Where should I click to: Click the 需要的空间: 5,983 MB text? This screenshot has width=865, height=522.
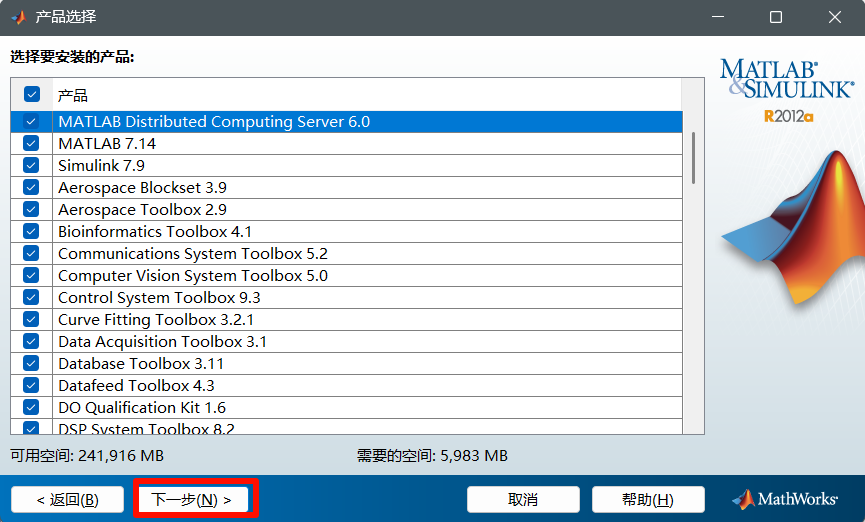click(432, 456)
